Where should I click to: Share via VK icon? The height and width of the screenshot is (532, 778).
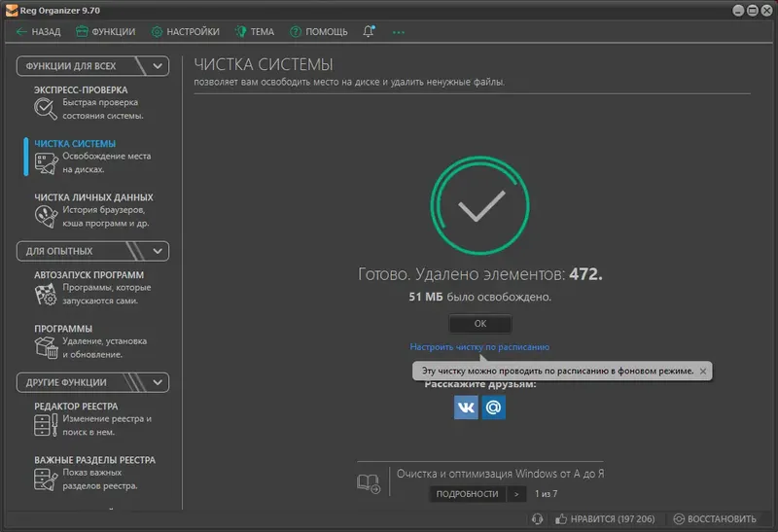point(466,408)
